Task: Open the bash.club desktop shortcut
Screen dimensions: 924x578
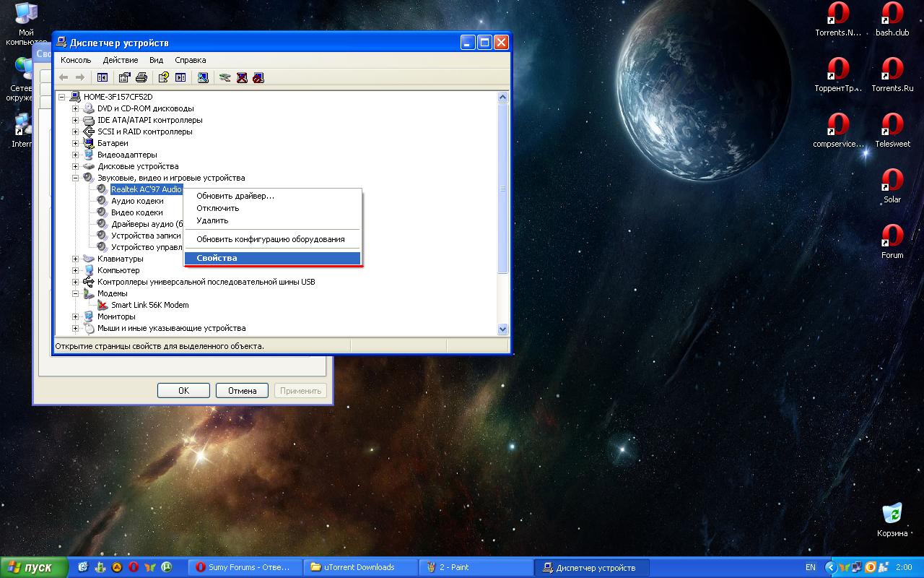Action: 892,20
